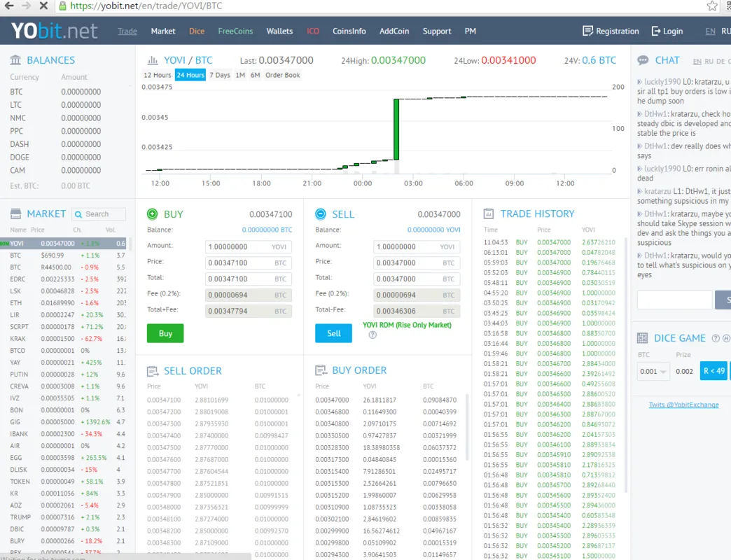Image resolution: width=731 pixels, height=560 pixels.
Task: Open the Market menu item
Action: tap(163, 31)
